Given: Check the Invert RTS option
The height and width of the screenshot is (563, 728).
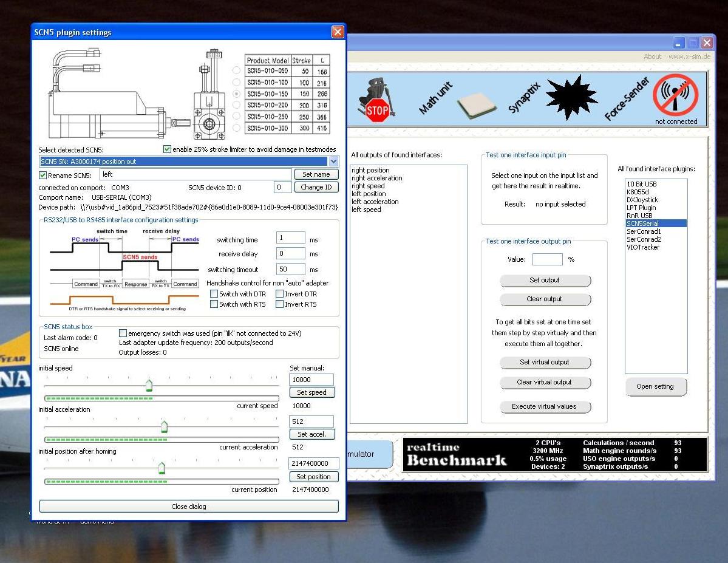Looking at the screenshot, I should 279,304.
